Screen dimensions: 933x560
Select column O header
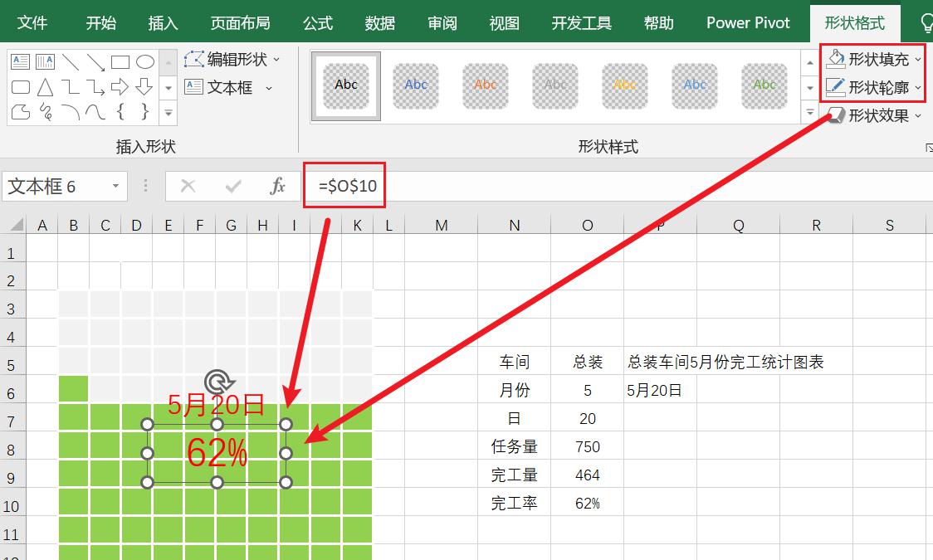588,225
